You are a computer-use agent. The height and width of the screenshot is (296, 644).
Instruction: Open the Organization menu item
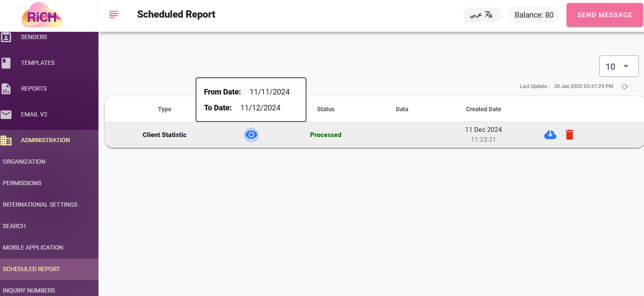tap(24, 162)
